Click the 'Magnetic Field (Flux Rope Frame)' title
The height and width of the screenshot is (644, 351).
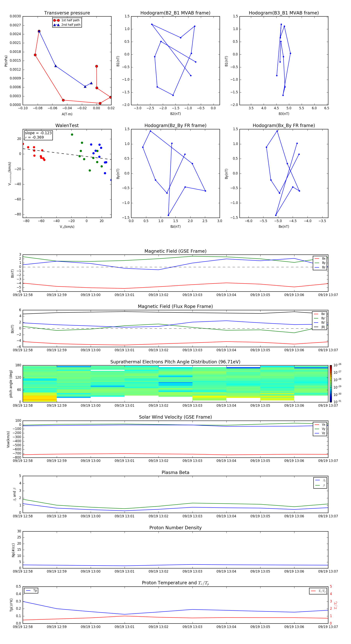tap(175, 307)
